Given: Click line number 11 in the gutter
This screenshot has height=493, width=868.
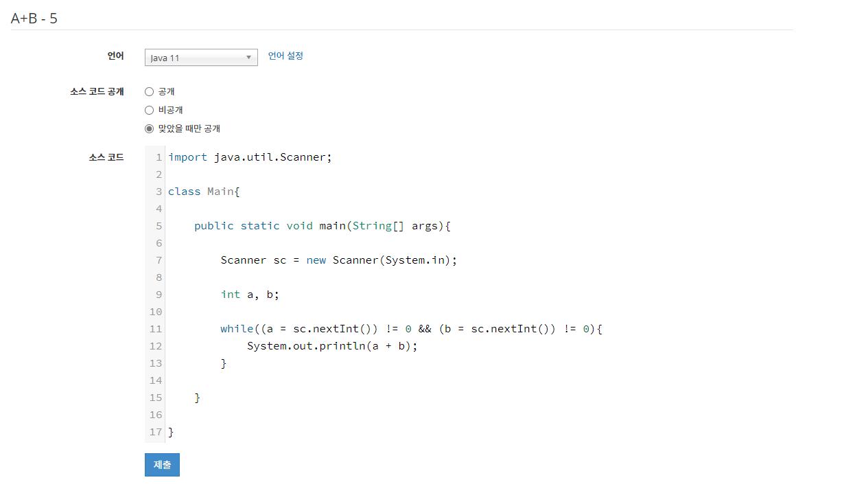Looking at the screenshot, I should click(x=156, y=329).
